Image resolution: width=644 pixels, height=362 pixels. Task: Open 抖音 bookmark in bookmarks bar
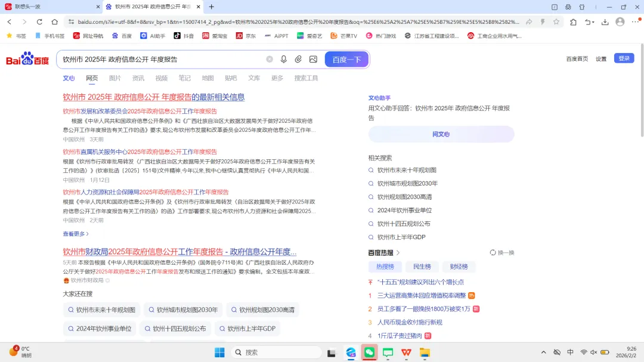pyautogui.click(x=184, y=36)
